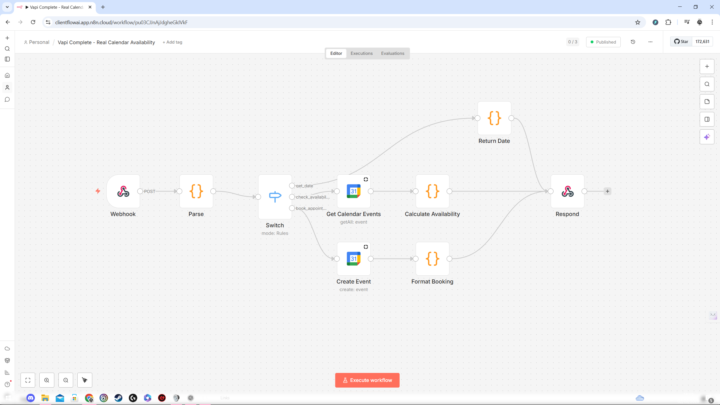This screenshot has width=720, height=405.
Task: Fit the workflow to view
Action: click(x=28, y=380)
